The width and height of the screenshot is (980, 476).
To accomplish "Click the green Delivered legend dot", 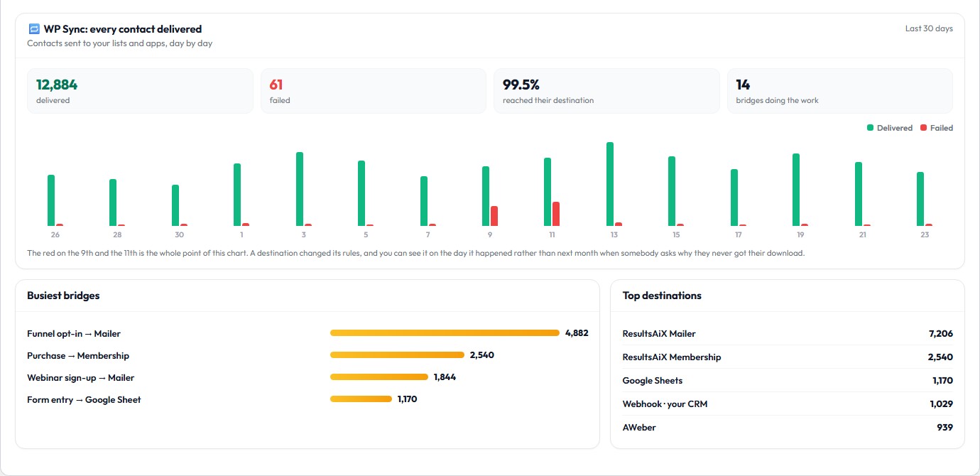I will click(x=870, y=128).
